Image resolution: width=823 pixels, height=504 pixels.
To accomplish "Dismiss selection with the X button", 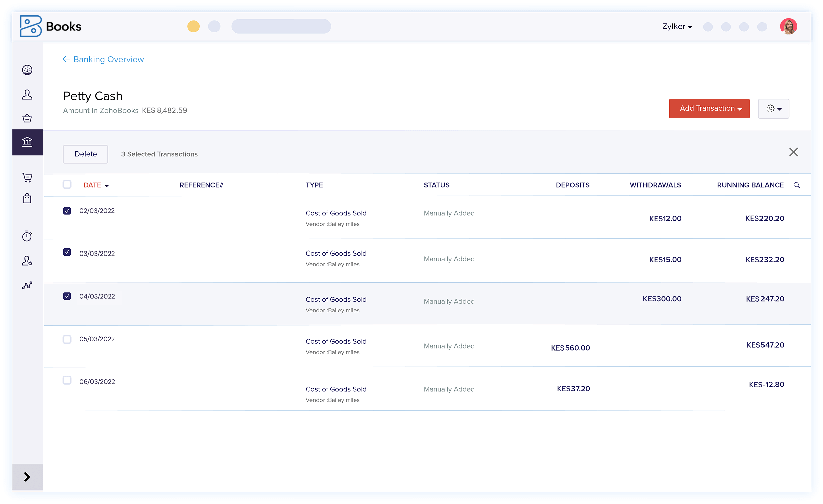I will (794, 152).
